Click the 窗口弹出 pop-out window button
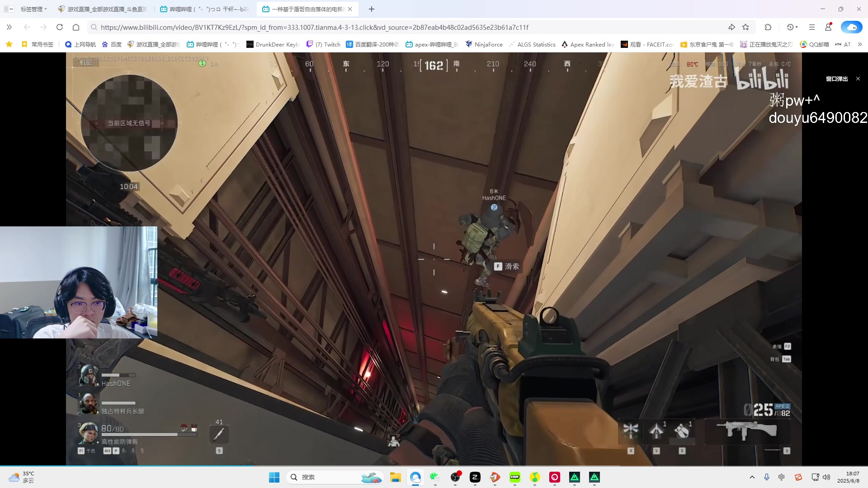Screen dimensions: 868x488 (837, 79)
